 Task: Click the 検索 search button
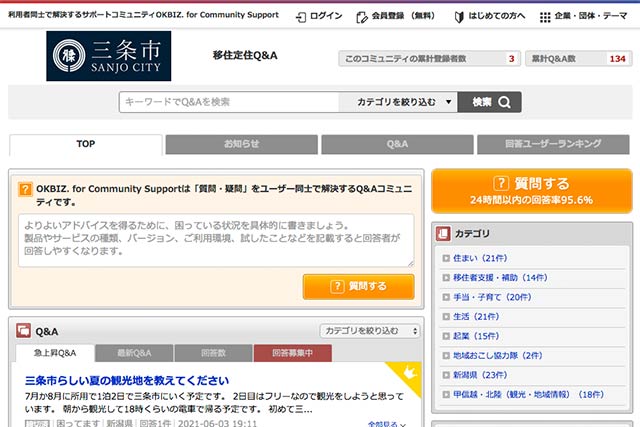pos(489,102)
